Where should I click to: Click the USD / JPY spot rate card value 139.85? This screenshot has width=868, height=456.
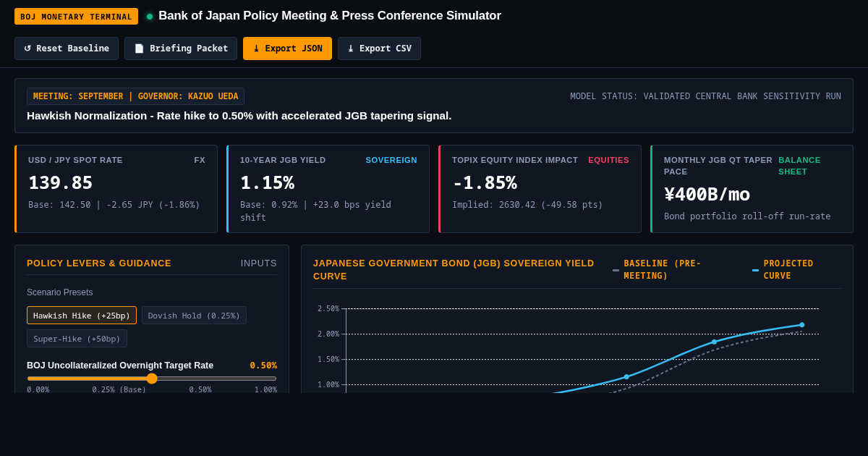(x=61, y=182)
